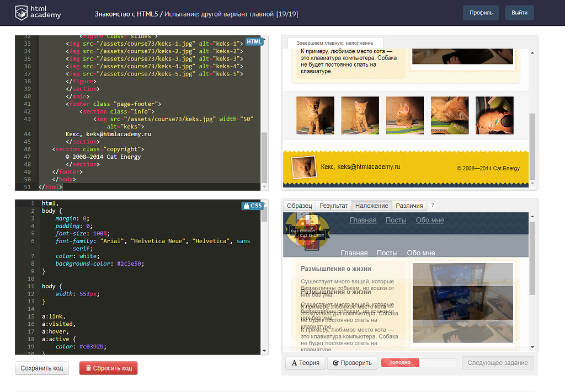Click the first kitten thumbnail in preview
565x392 pixels.
point(315,115)
